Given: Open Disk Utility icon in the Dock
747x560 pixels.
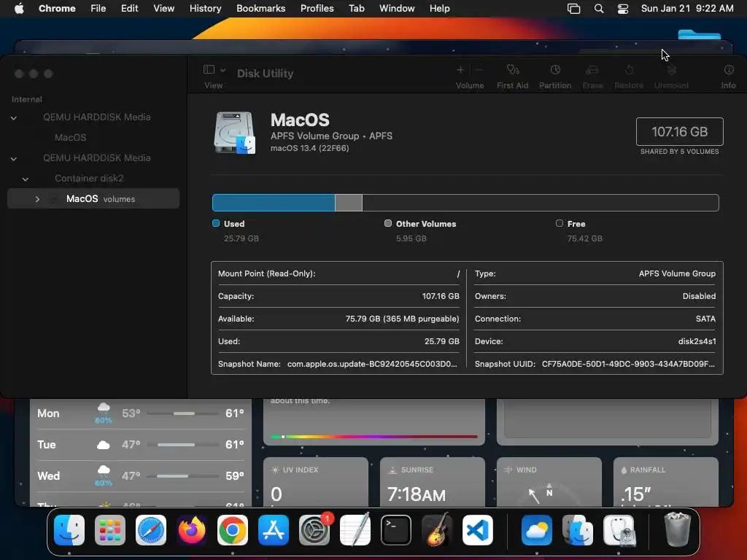Looking at the screenshot, I should (x=619, y=530).
